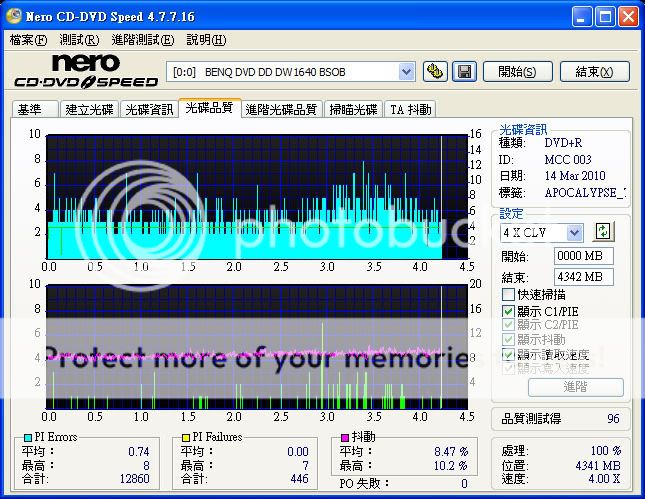645x499 pixels.
Task: Open the 檔案(F) menu
Action: point(28,40)
